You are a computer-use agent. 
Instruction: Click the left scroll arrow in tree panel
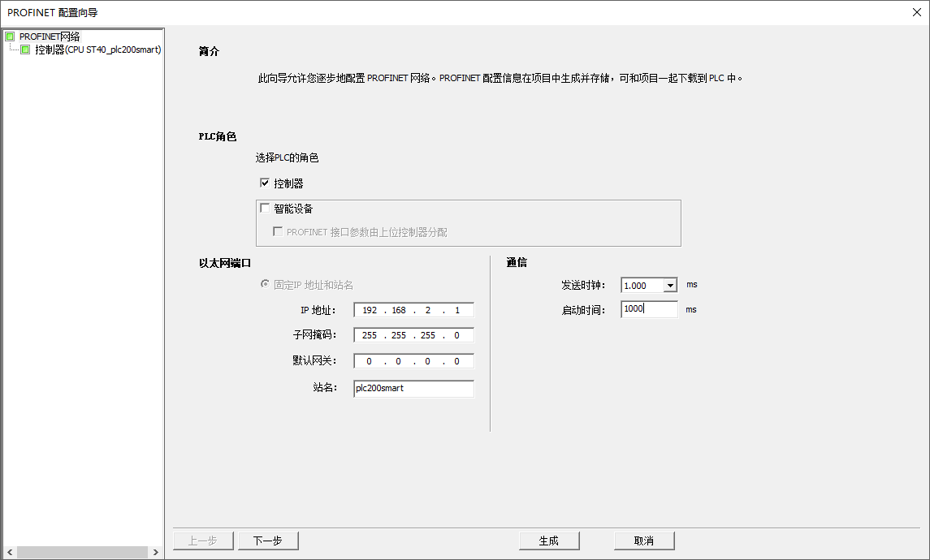(x=10, y=553)
